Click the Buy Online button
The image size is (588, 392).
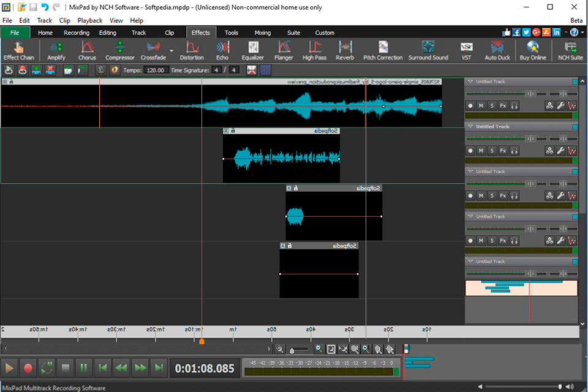(532, 50)
